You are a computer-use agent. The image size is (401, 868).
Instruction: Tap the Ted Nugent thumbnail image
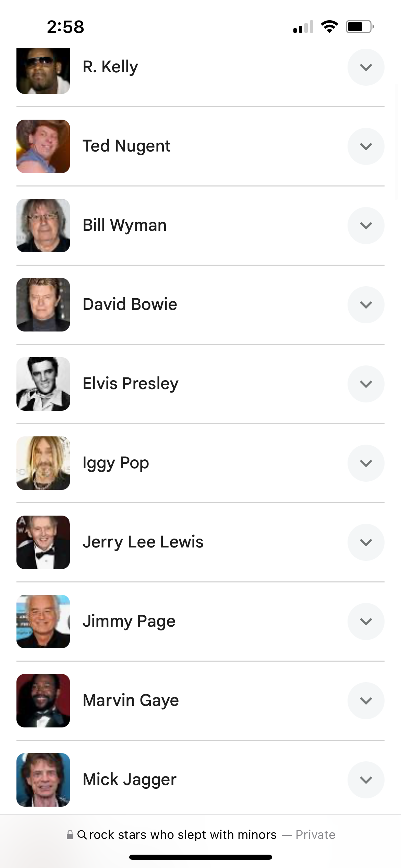point(43,146)
